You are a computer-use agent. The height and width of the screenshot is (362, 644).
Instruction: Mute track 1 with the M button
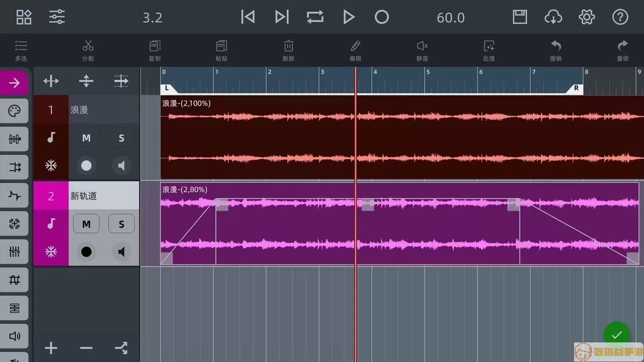click(x=86, y=138)
